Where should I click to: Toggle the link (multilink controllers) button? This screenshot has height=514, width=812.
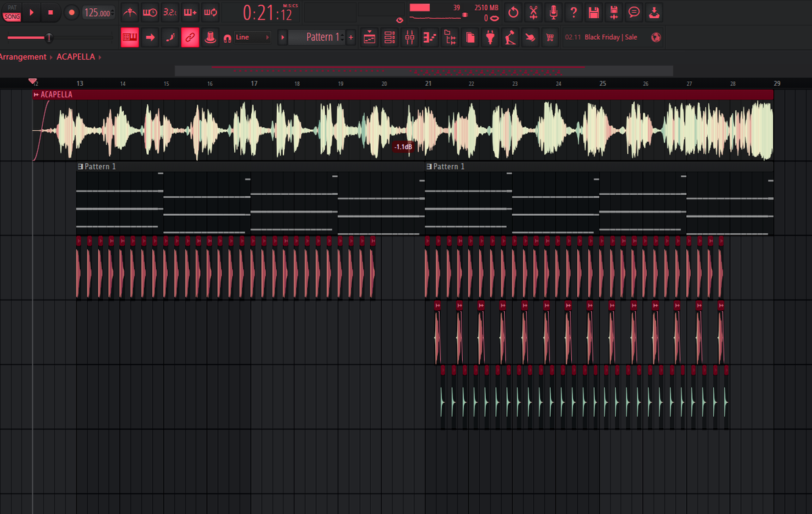click(x=190, y=38)
